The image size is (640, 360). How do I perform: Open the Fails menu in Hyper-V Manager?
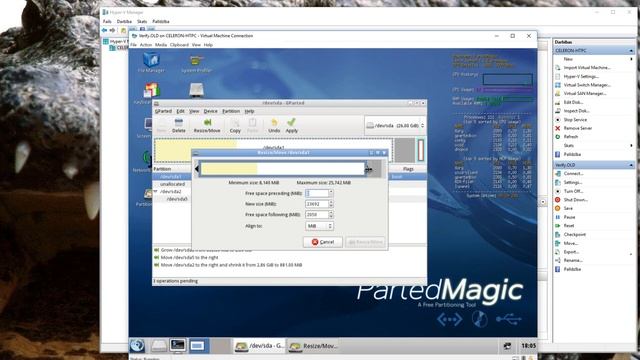(107, 21)
